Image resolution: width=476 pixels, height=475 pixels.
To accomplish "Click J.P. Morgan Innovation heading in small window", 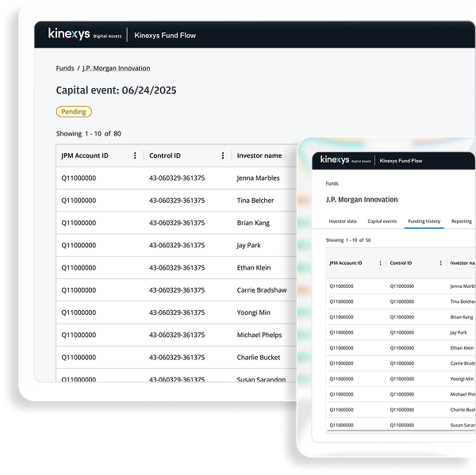I will coord(362,200).
